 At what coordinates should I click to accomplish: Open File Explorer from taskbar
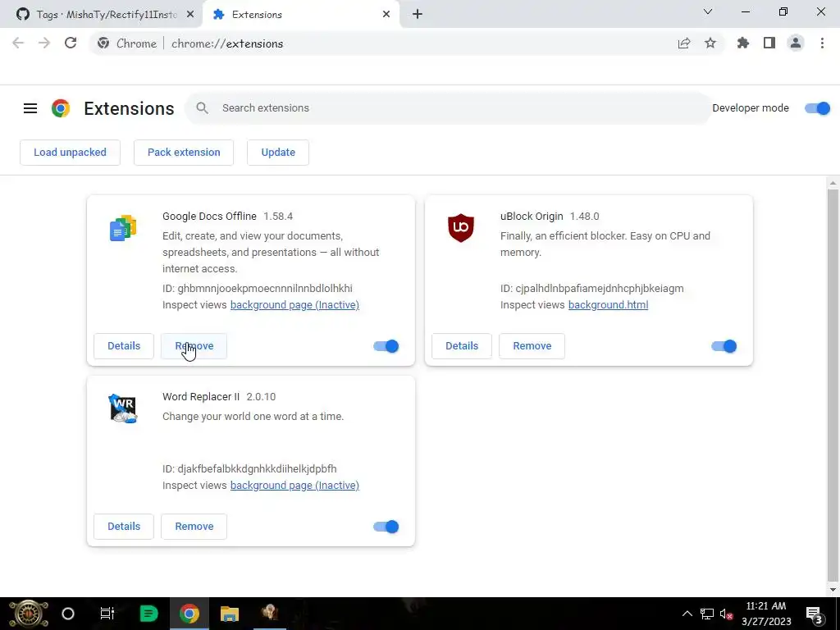click(230, 614)
